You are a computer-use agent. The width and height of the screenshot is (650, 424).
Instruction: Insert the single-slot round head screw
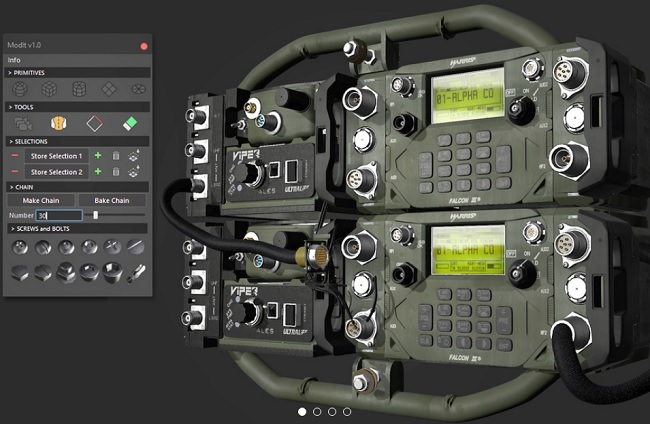click(43, 247)
